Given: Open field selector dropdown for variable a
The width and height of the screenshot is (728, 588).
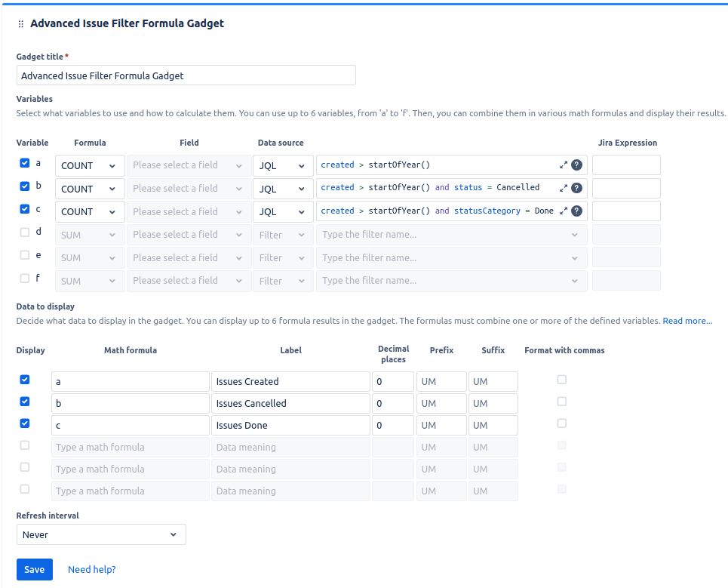Looking at the screenshot, I should tap(189, 165).
